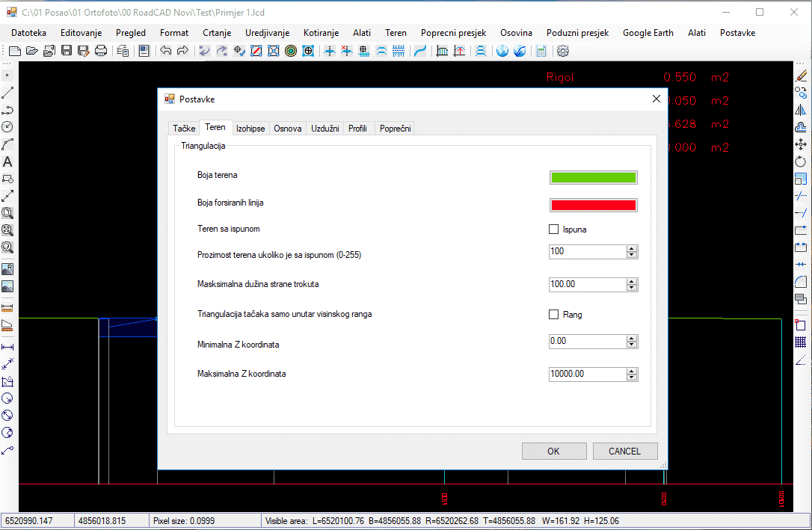Click the CANCEL button
The height and width of the screenshot is (530, 812).
(x=624, y=451)
